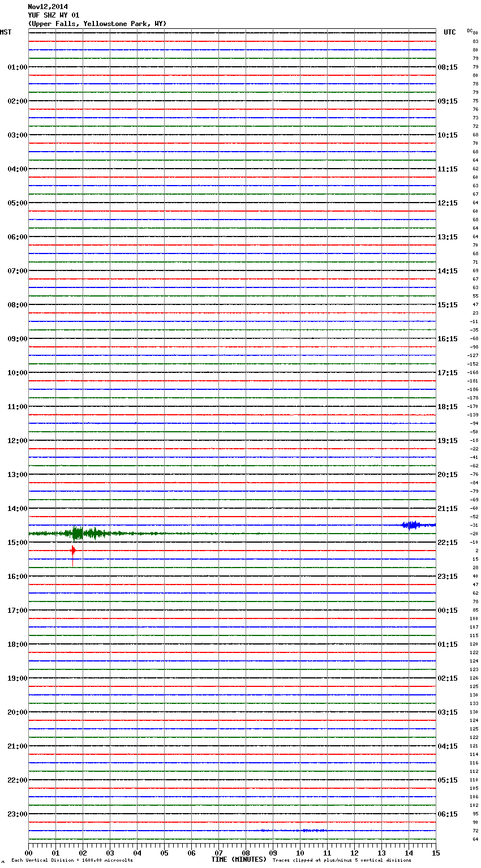The width and height of the screenshot is (481, 868).
Task: Click the 16:15 UTC time label
Action: click(448, 339)
